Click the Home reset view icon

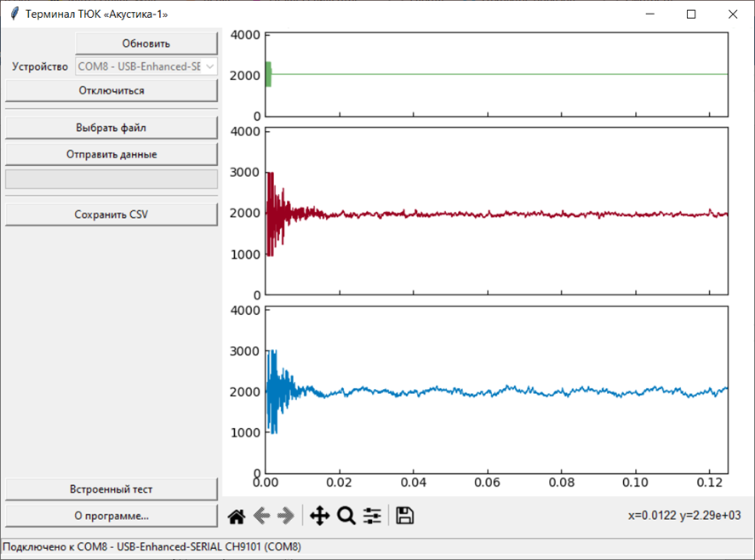pos(237,516)
